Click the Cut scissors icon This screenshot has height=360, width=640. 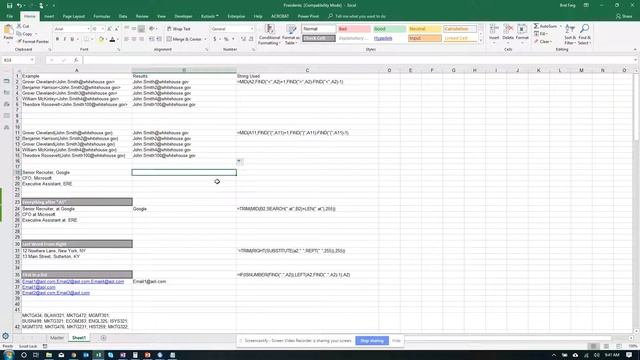tap(19, 26)
